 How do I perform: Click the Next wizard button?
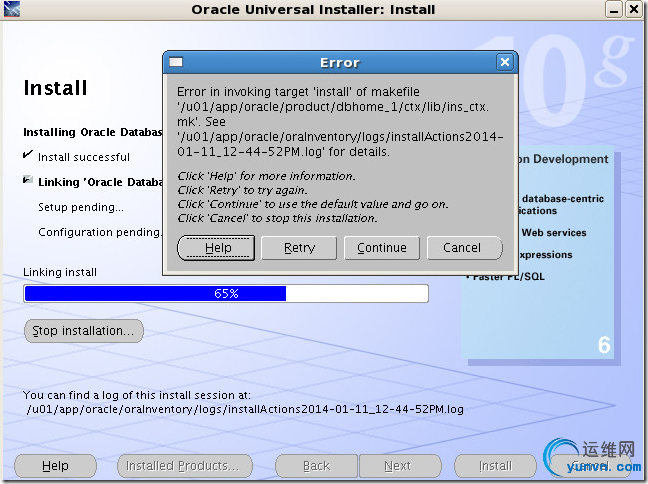(x=400, y=466)
